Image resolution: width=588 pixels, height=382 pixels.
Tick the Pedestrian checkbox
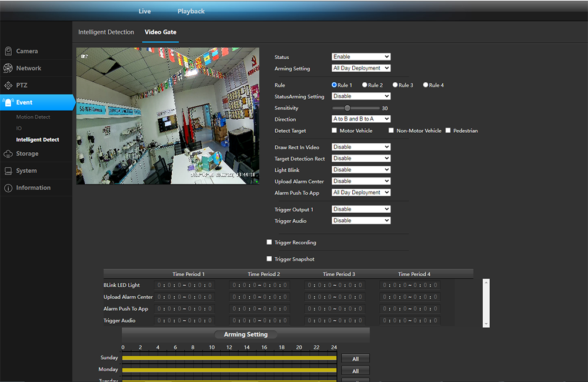[448, 130]
